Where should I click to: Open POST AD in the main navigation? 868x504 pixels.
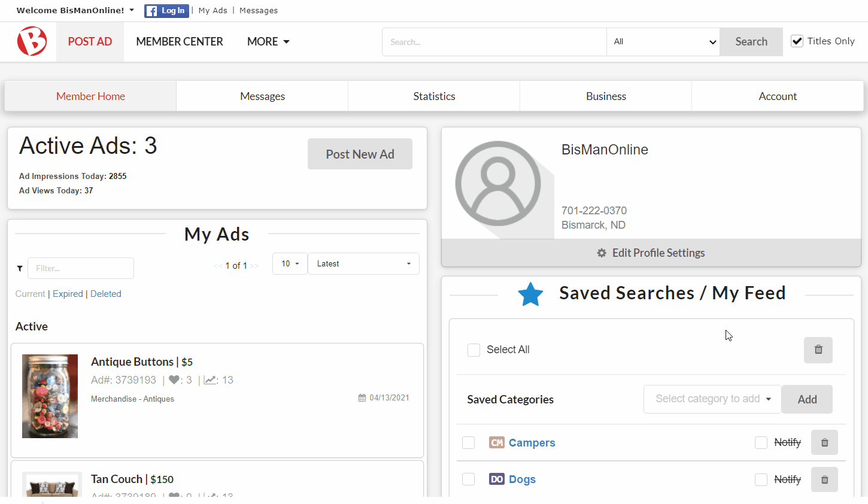tap(90, 41)
